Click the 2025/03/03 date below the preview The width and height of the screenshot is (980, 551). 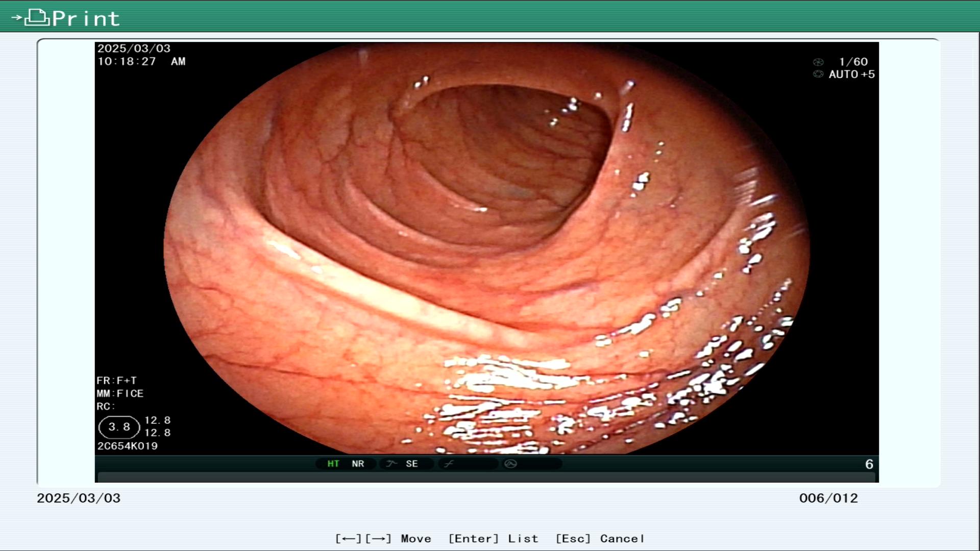point(79,498)
